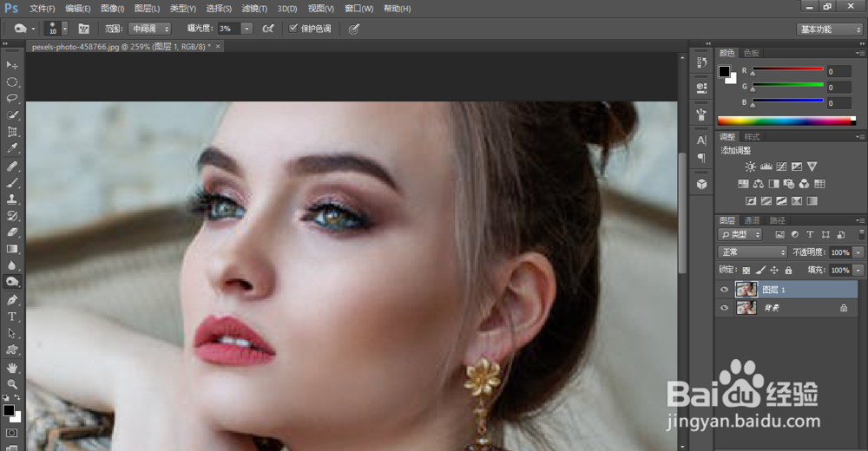Select the Blur tool droplet icon
This screenshot has height=451, width=868.
coord(11,265)
